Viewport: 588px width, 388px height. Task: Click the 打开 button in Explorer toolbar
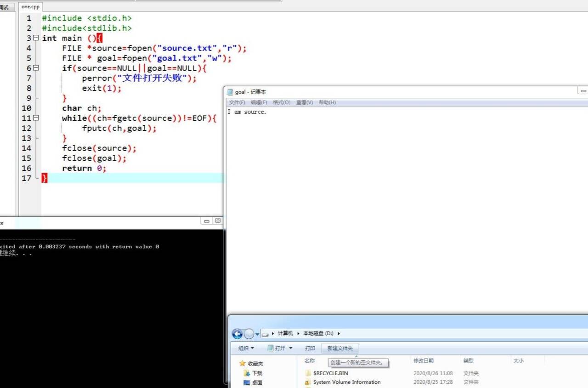[277, 348]
